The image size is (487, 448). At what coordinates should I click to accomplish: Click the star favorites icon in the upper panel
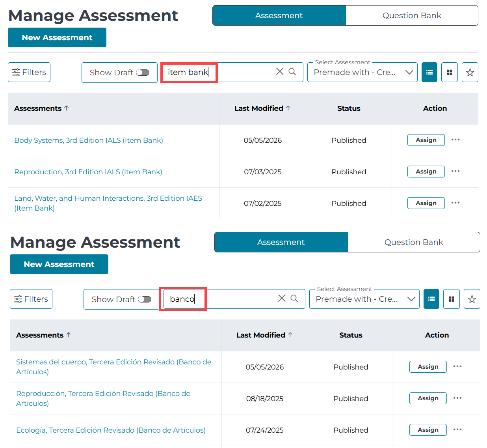click(470, 72)
